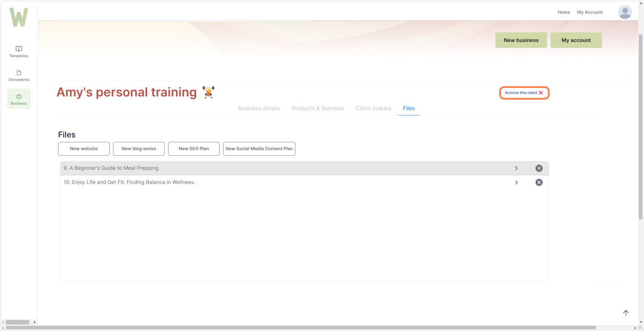The image size is (644, 331).
Task: Click the Amy's personal training heading
Action: point(127,92)
